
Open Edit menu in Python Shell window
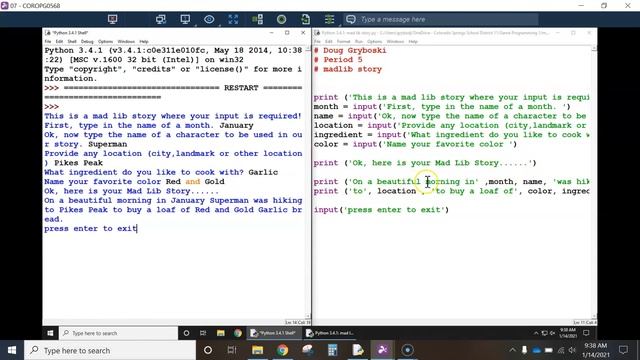(59, 42)
